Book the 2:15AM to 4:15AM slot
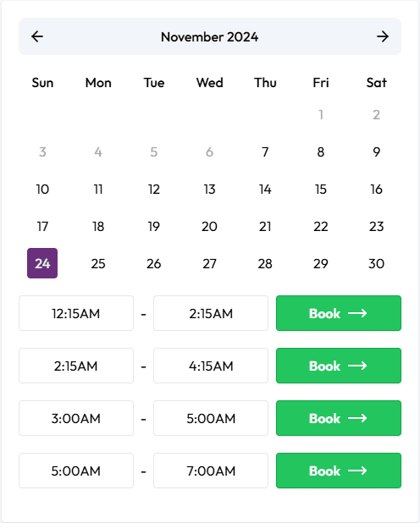The width and height of the screenshot is (420, 523). (339, 366)
